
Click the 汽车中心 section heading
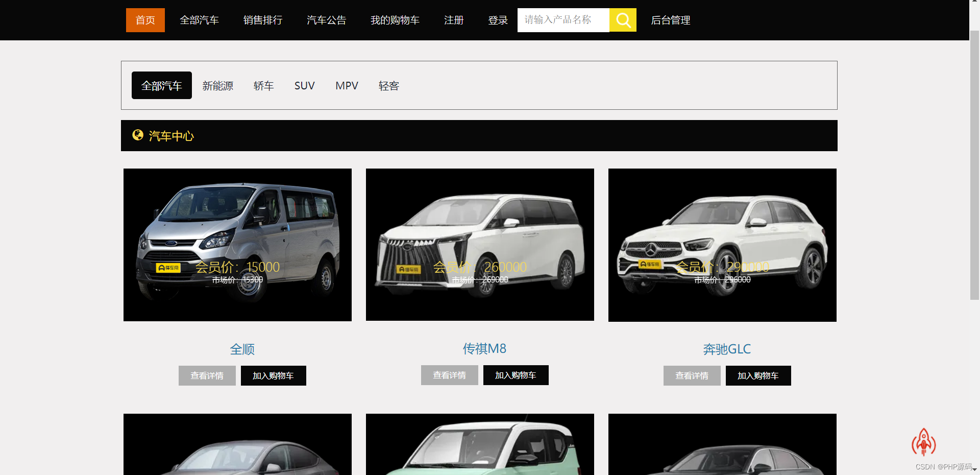(171, 136)
